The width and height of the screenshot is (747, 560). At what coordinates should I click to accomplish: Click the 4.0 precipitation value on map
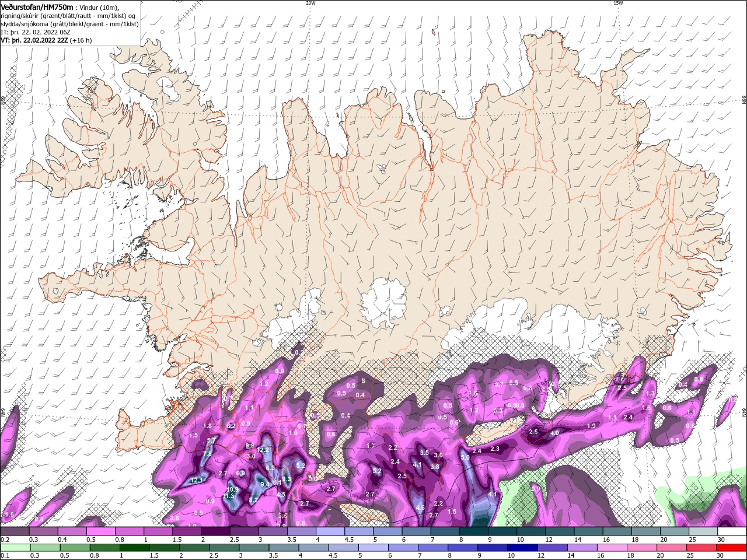554,433
